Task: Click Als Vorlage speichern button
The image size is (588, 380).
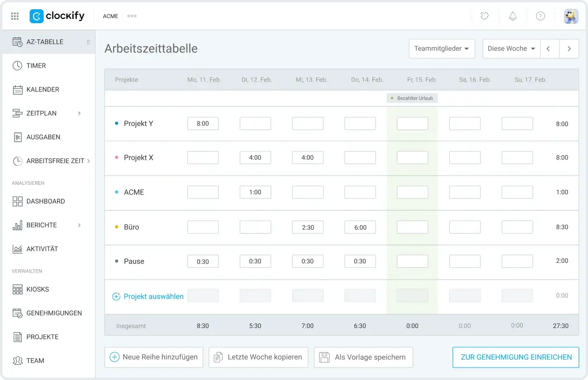Action: tap(364, 357)
